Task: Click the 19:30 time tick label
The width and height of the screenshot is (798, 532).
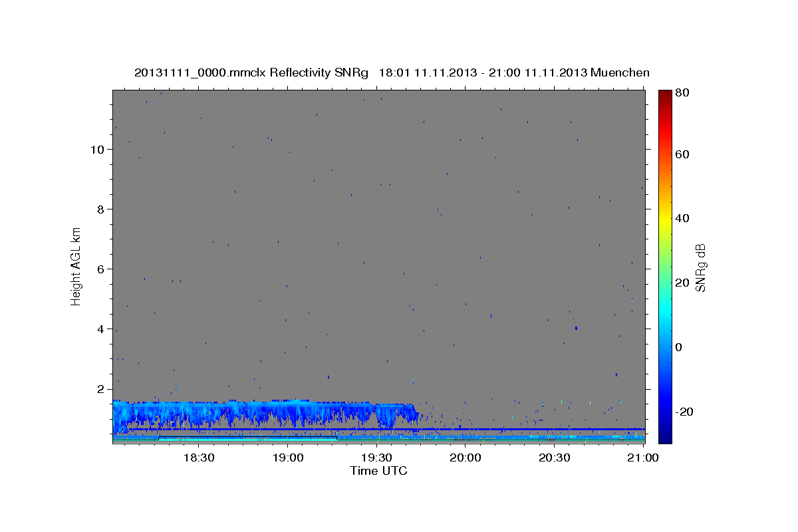Action: (376, 458)
